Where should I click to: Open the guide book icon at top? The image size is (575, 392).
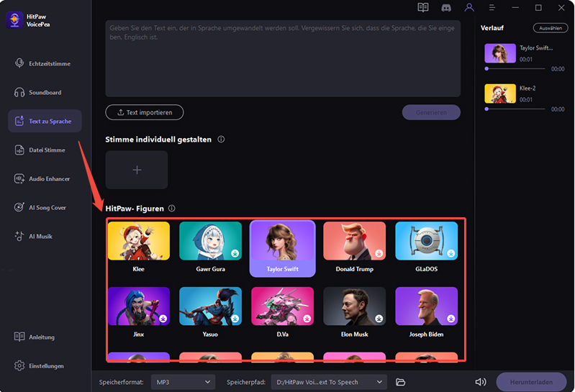423,7
